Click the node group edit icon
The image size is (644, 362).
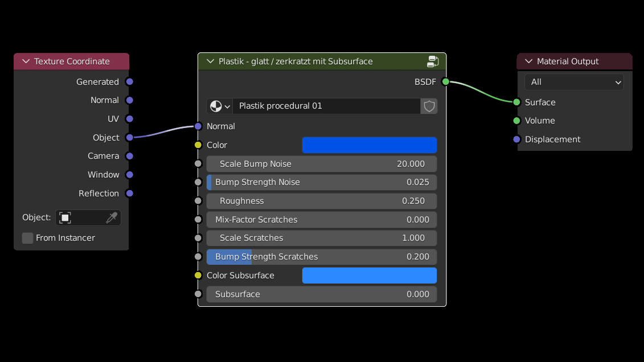click(432, 61)
